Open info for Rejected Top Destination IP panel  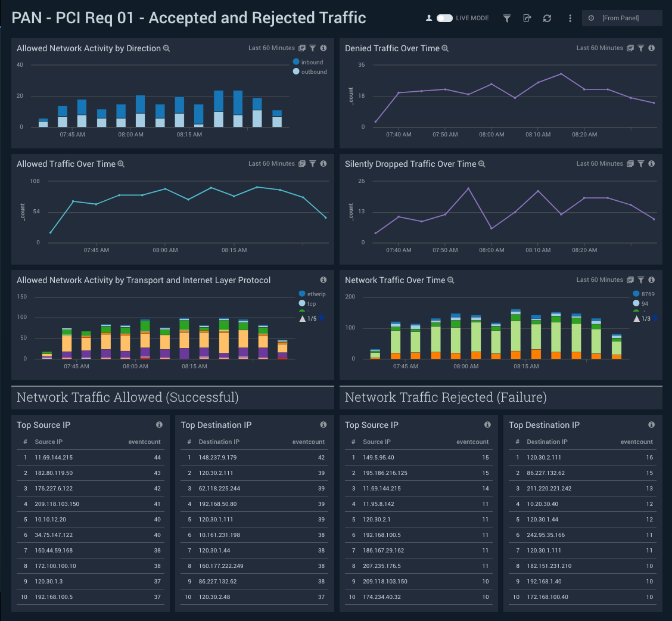click(x=651, y=425)
